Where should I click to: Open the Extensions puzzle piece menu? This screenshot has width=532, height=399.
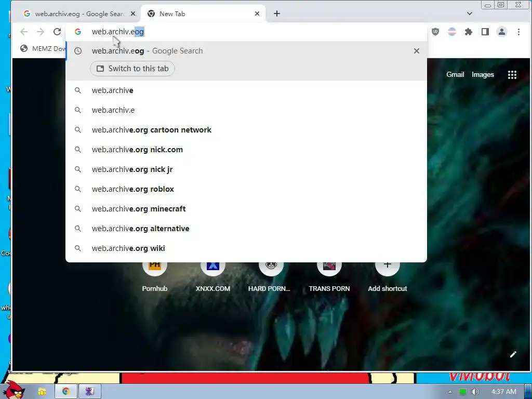pyautogui.click(x=469, y=32)
